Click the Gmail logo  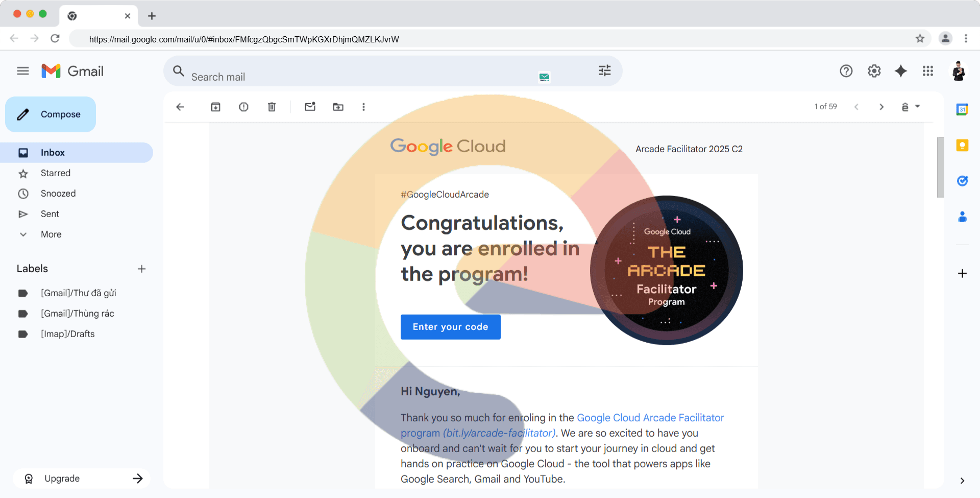(72, 71)
